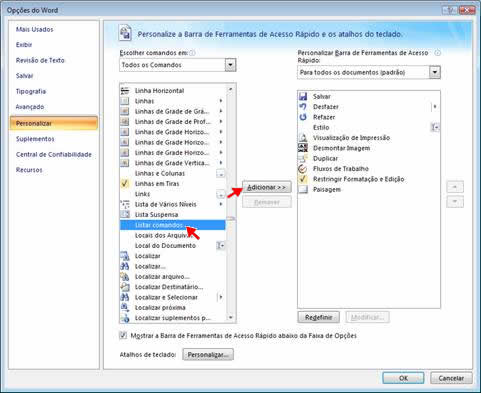
Task: Click the Localizar... binoculars icon
Action: [125, 266]
